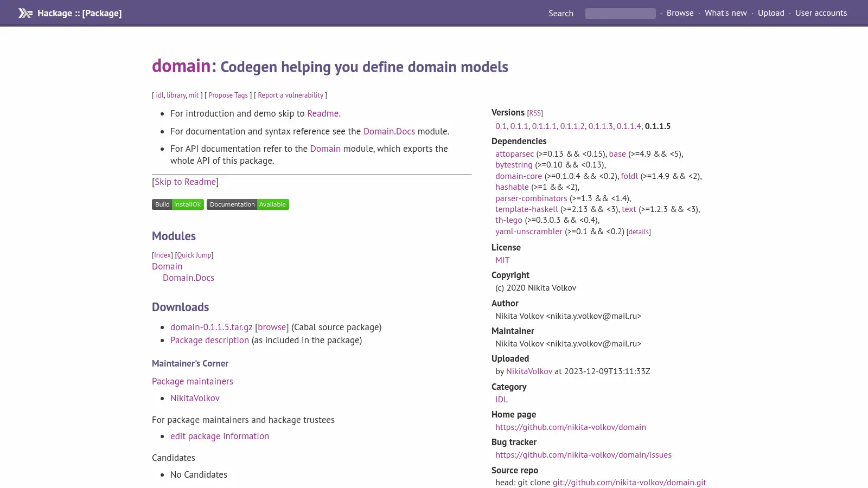Open Package maintainers link
868x488 pixels.
coord(193,382)
